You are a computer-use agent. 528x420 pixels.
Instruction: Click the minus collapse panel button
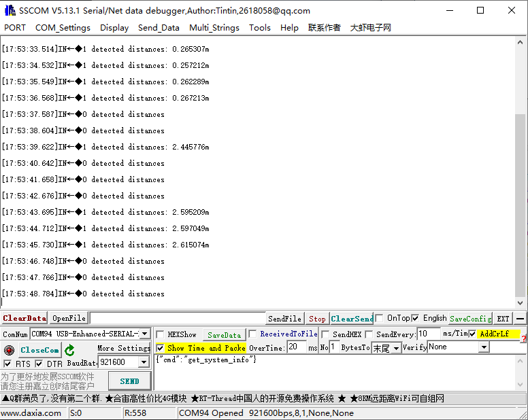click(520, 318)
